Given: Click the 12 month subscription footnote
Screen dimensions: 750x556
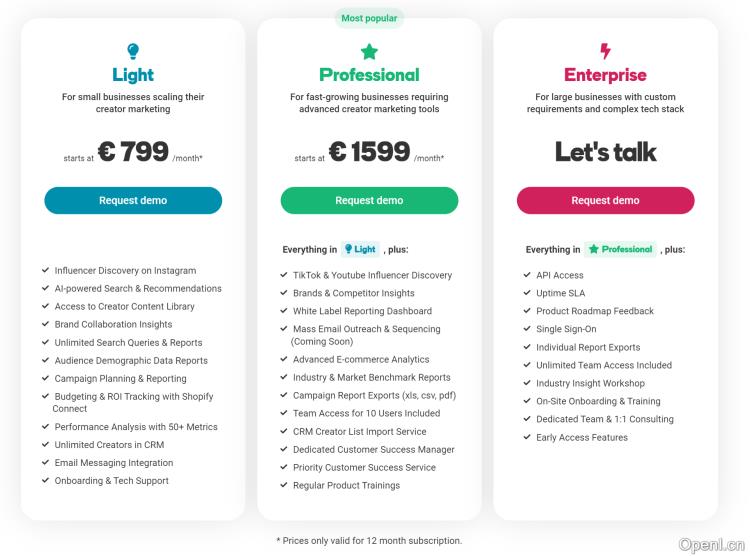Looking at the screenshot, I should [x=369, y=541].
